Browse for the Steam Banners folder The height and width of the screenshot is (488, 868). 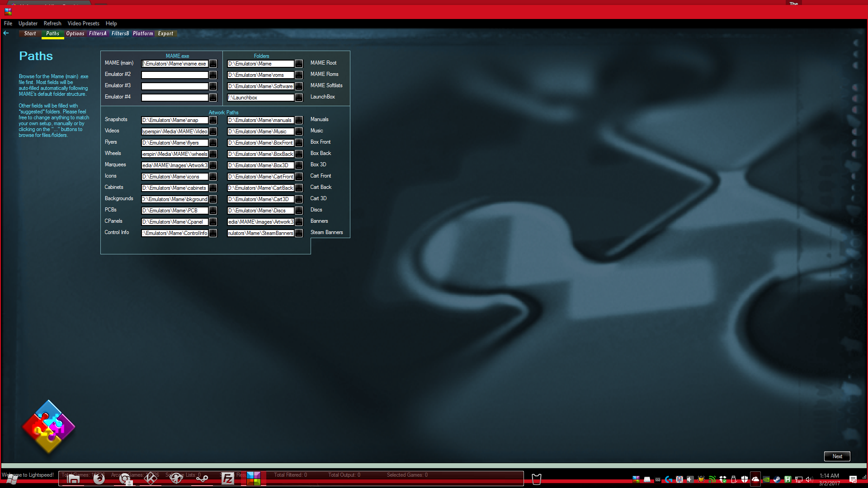pos(299,233)
